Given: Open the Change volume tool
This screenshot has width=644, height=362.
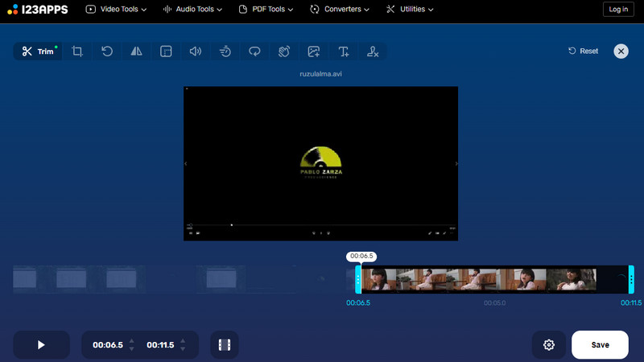Looking at the screenshot, I should tap(196, 51).
